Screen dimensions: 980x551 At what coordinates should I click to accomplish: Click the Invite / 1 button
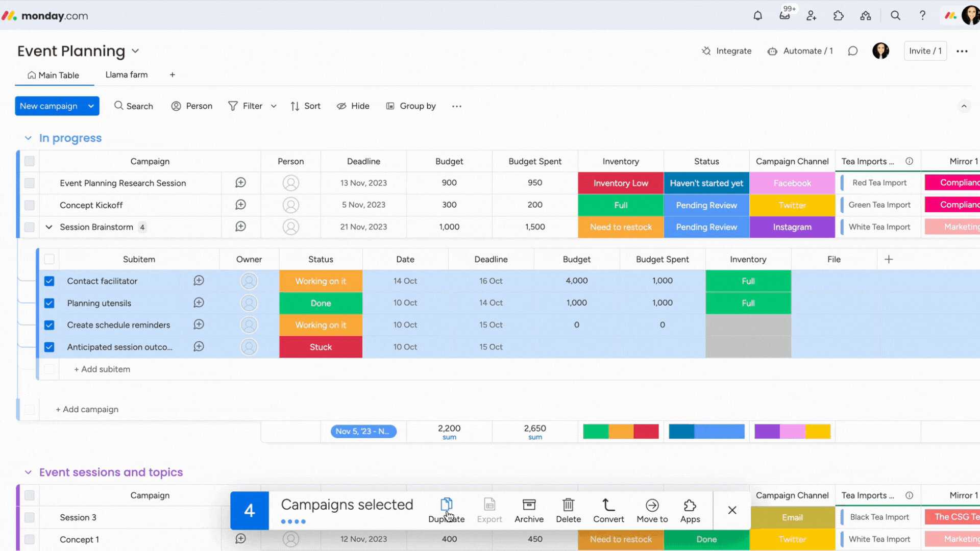tap(925, 51)
